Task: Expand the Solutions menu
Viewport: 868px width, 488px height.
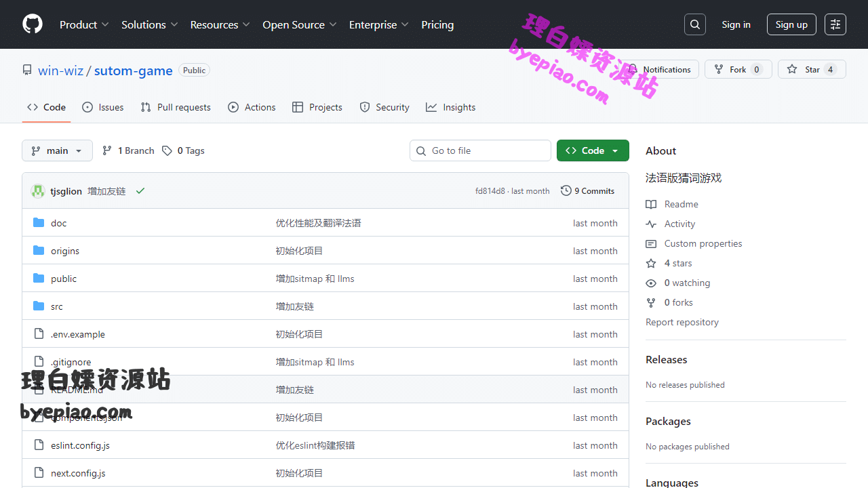Action: click(x=150, y=24)
